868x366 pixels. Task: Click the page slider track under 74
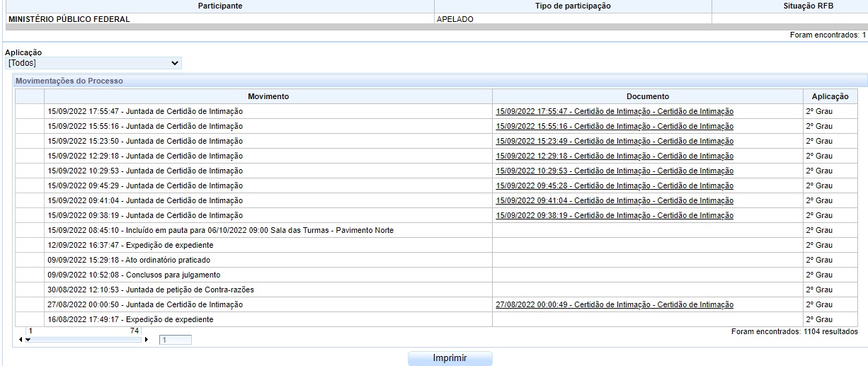(85, 341)
